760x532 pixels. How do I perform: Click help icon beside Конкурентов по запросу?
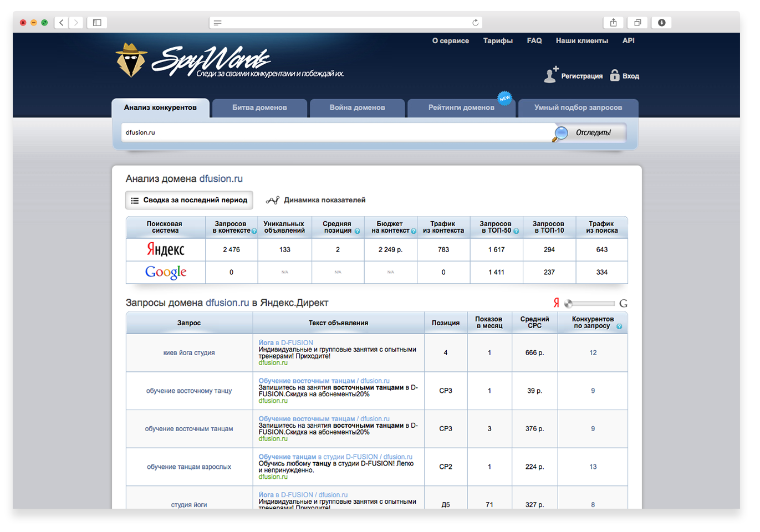619,326
